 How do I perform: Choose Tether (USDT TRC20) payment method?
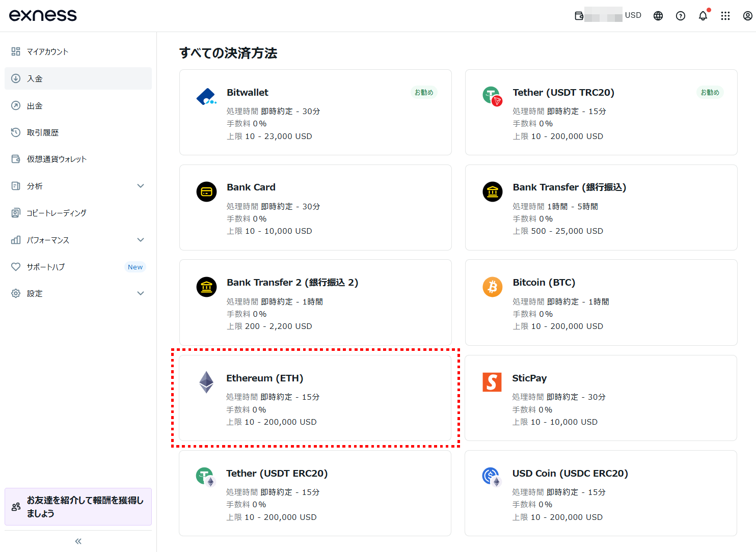(x=601, y=112)
